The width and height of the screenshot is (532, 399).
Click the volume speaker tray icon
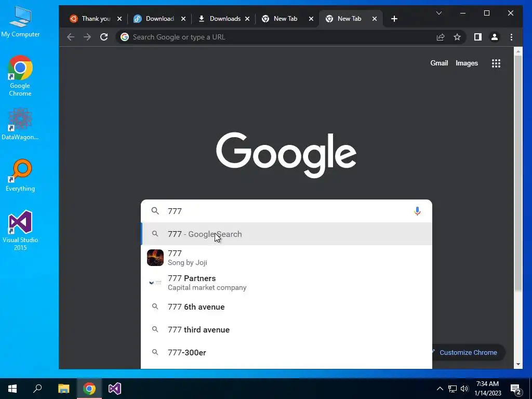click(x=464, y=389)
